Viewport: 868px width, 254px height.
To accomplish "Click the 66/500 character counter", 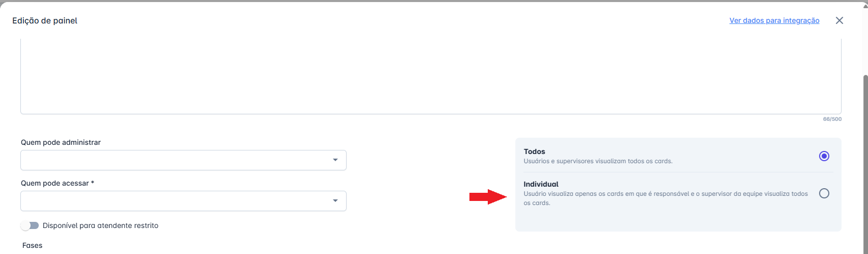I will point(832,119).
